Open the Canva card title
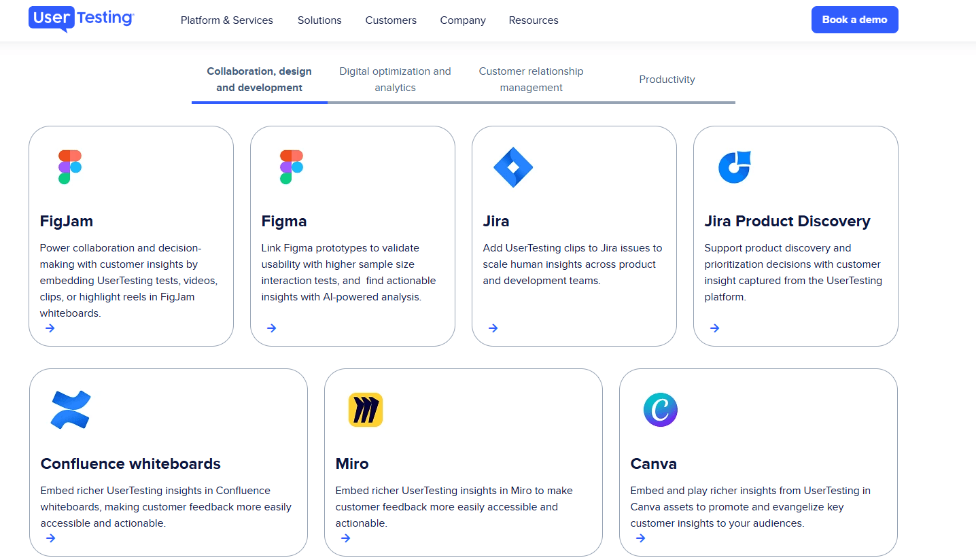 point(654,464)
